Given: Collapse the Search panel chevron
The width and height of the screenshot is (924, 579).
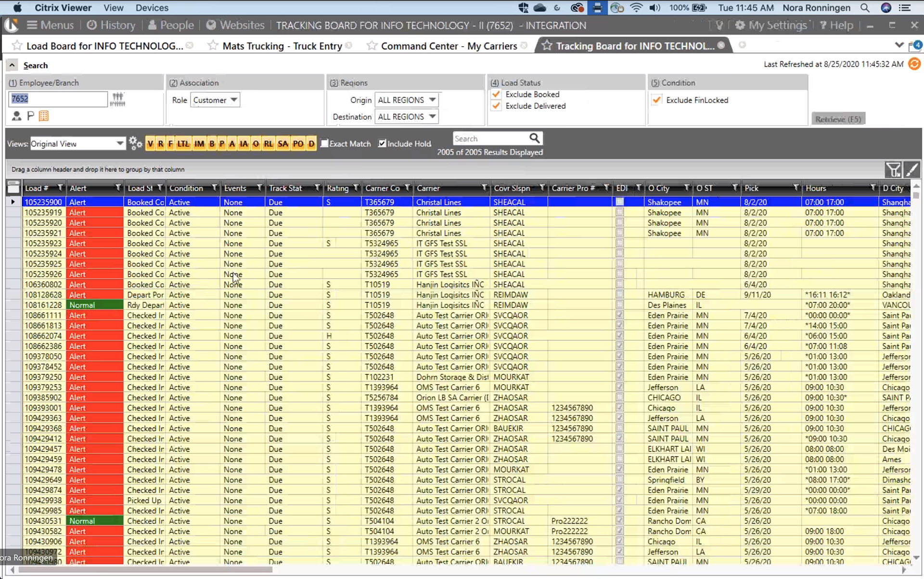Looking at the screenshot, I should point(12,65).
